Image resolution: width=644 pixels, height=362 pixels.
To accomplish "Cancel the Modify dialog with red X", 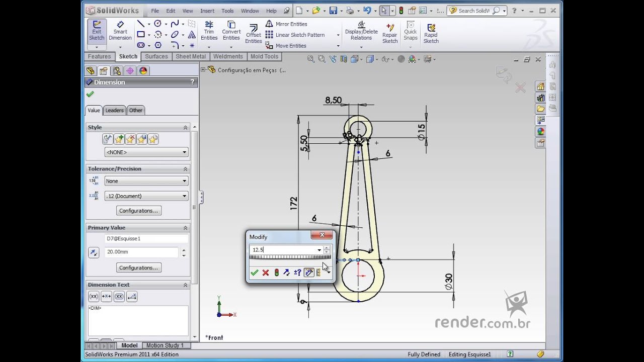I will click(266, 273).
